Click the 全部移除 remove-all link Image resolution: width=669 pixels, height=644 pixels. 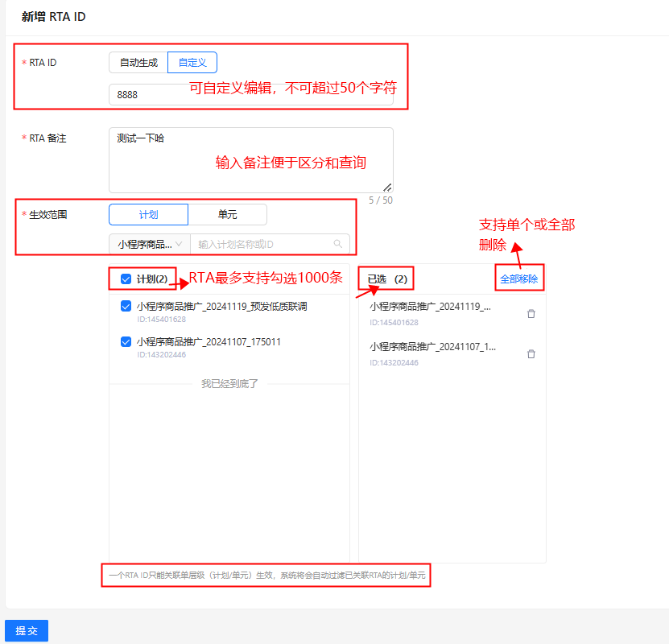518,279
